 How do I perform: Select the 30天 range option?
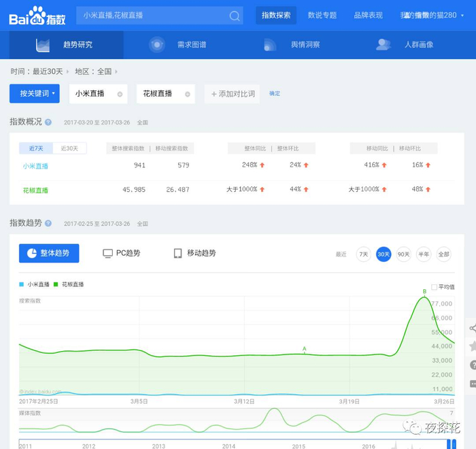point(384,254)
